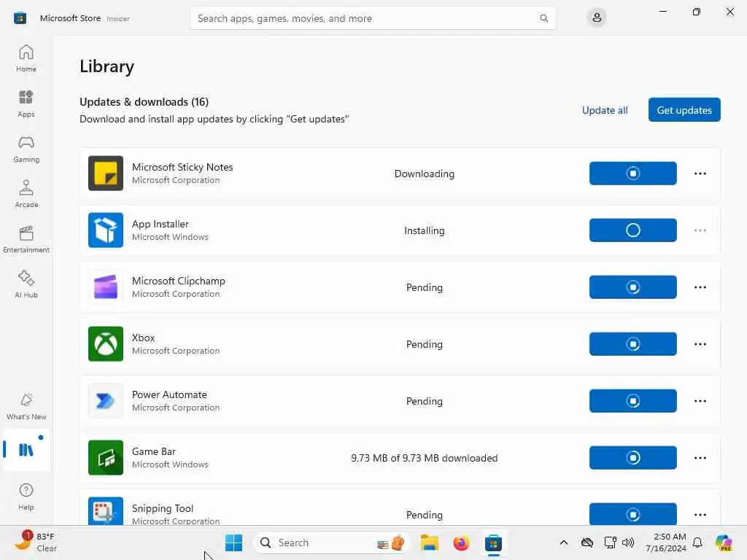Viewport: 747px width, 560px height.
Task: Open the notification bell in taskbar
Action: 697,542
